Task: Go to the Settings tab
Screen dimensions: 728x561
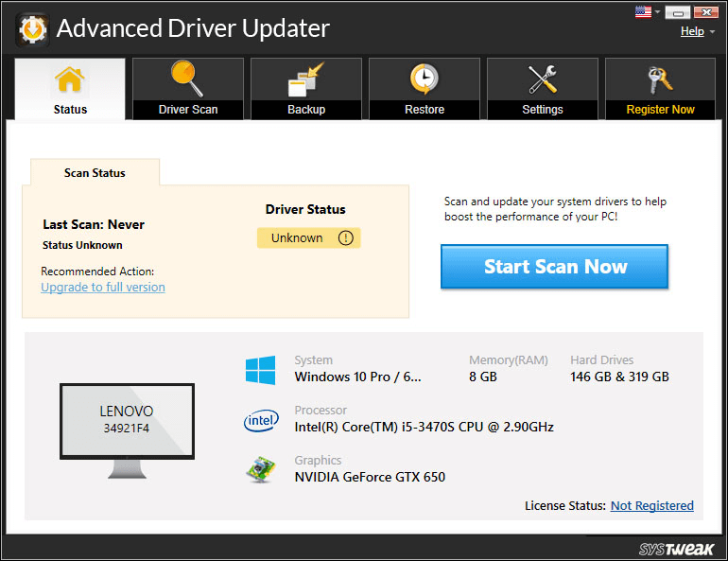Action: click(x=543, y=90)
